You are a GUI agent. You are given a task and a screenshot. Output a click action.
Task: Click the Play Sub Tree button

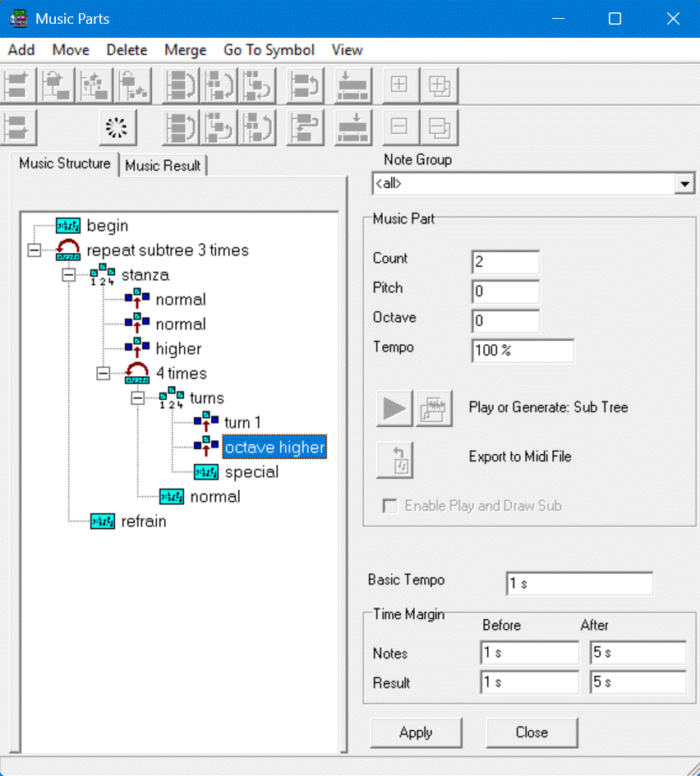click(x=394, y=408)
